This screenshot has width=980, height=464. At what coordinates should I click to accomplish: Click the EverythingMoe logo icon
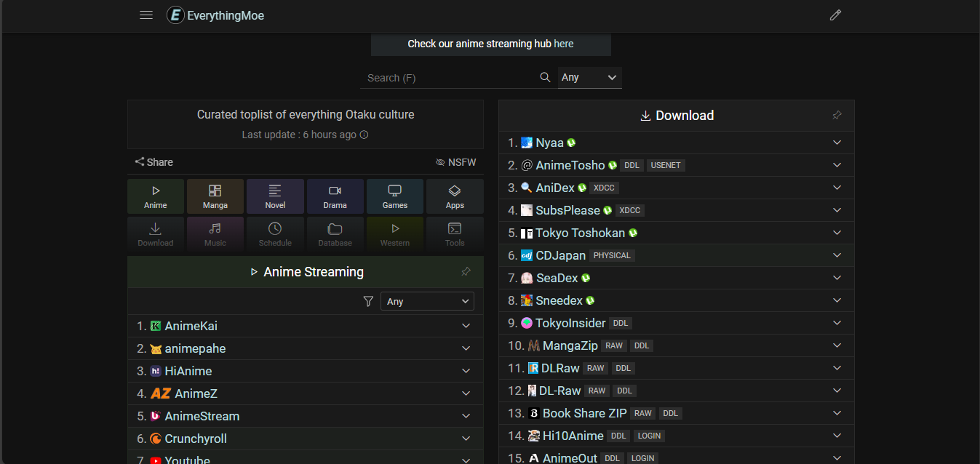(x=175, y=15)
